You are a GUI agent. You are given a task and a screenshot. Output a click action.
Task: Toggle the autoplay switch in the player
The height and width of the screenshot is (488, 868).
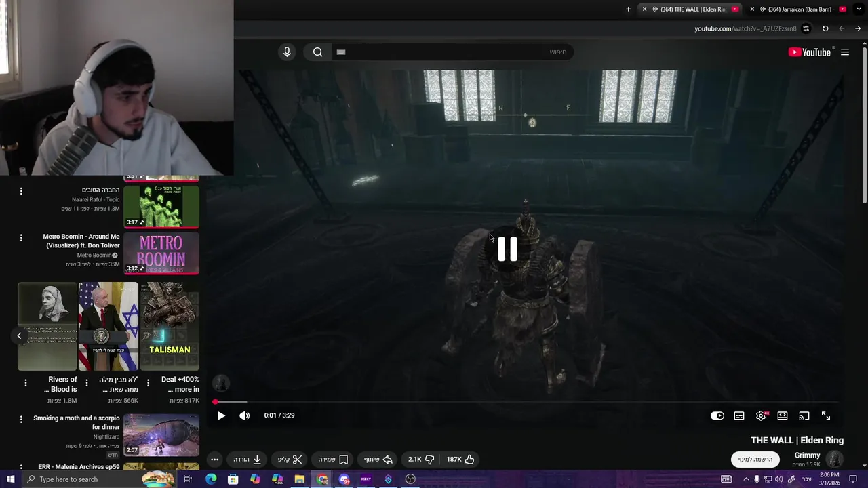click(x=717, y=415)
